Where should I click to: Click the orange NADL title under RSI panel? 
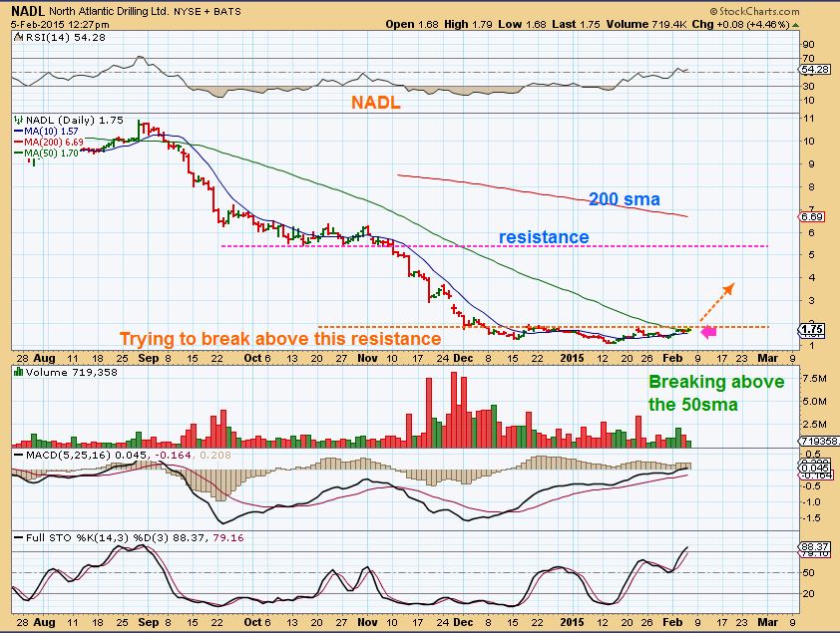[x=375, y=103]
